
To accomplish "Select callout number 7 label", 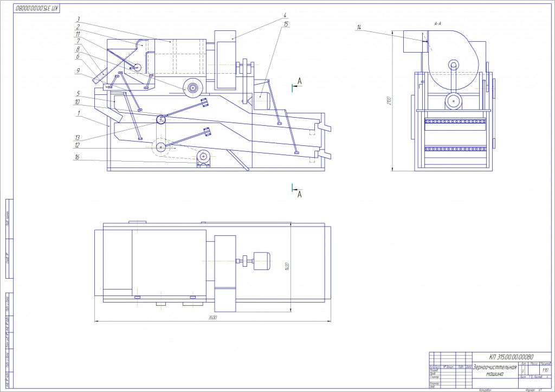I will click(78, 41).
